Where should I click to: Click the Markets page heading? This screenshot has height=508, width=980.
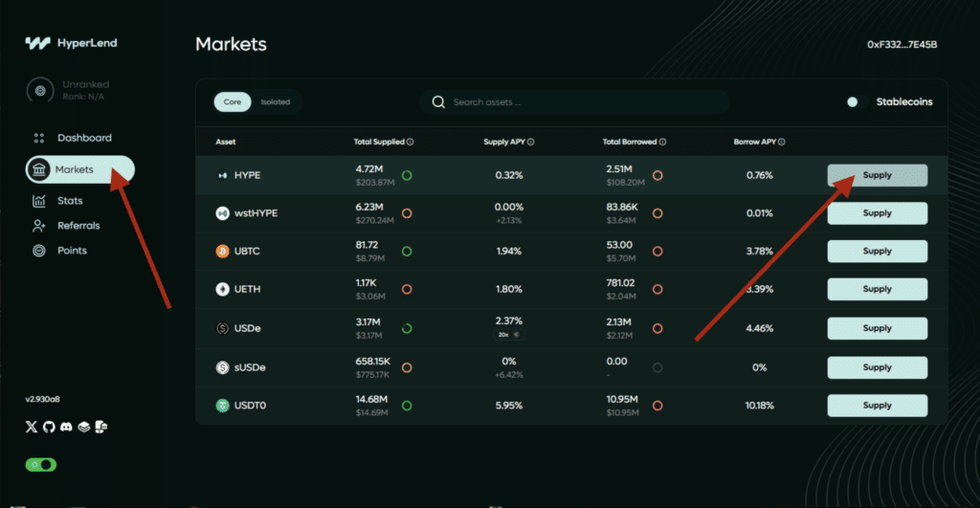[231, 44]
